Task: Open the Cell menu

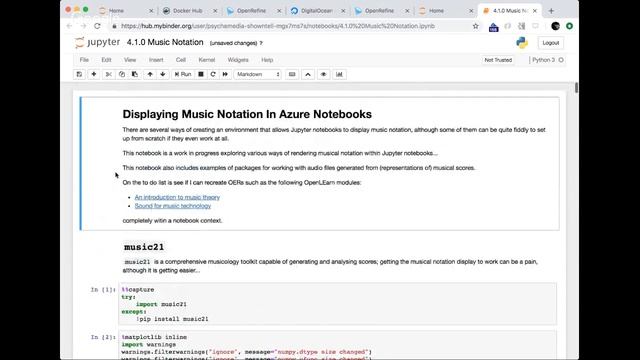Action: click(181, 60)
